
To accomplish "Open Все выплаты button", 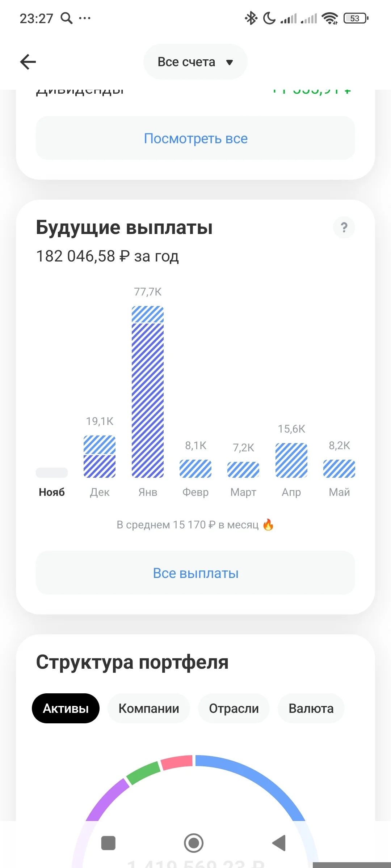I will 195,573.
